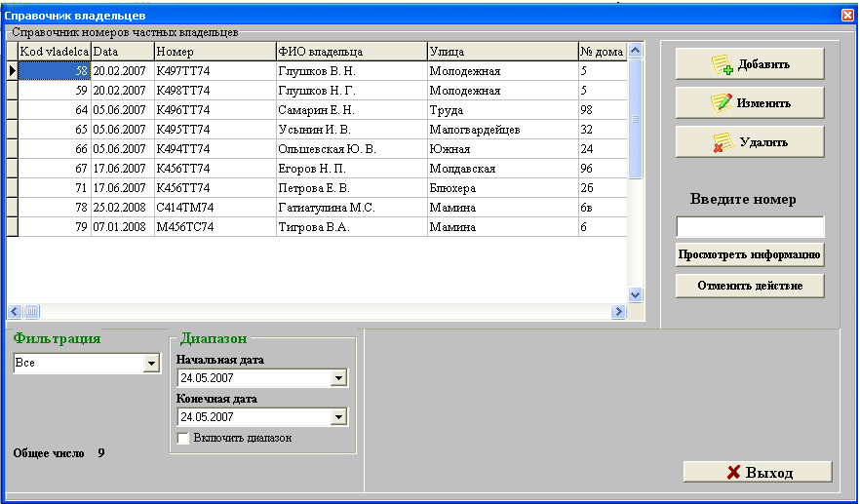Click Отменить действие button
Screen dimensions: 860x504
point(750,286)
